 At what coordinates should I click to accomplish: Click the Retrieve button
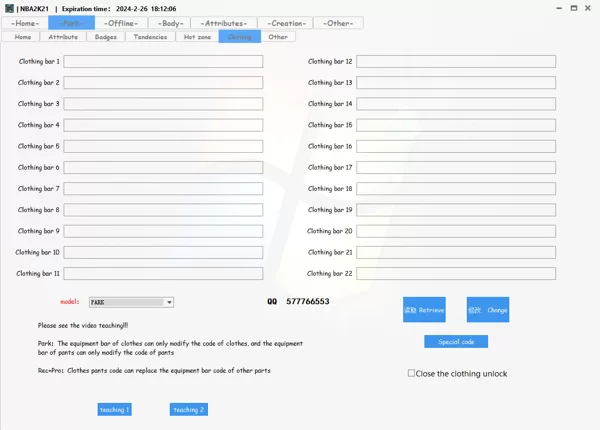[424, 309]
